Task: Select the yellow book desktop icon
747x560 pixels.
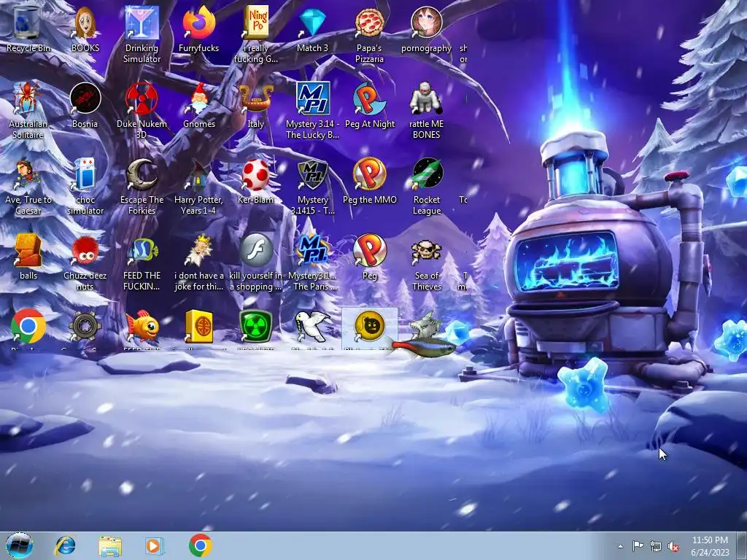Action: point(198,326)
